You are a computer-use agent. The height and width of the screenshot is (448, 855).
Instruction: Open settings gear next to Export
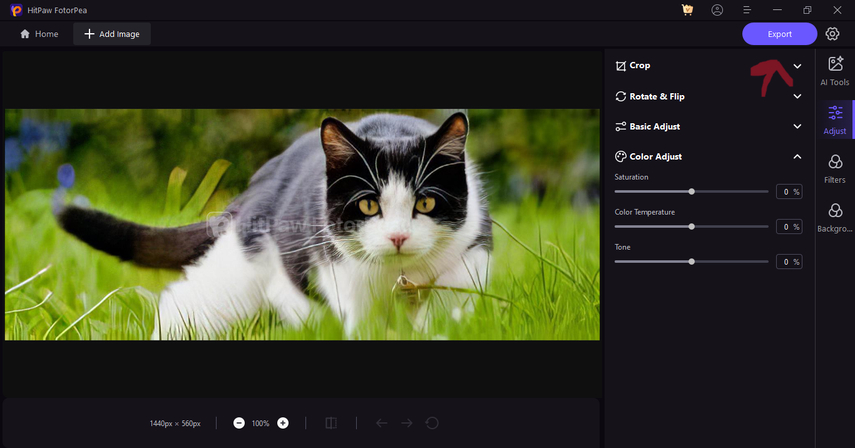(832, 34)
